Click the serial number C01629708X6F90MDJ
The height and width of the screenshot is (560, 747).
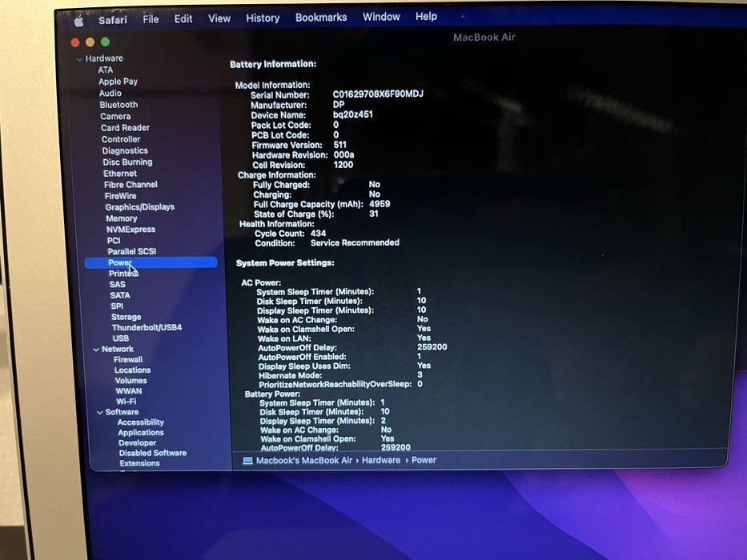(x=378, y=94)
